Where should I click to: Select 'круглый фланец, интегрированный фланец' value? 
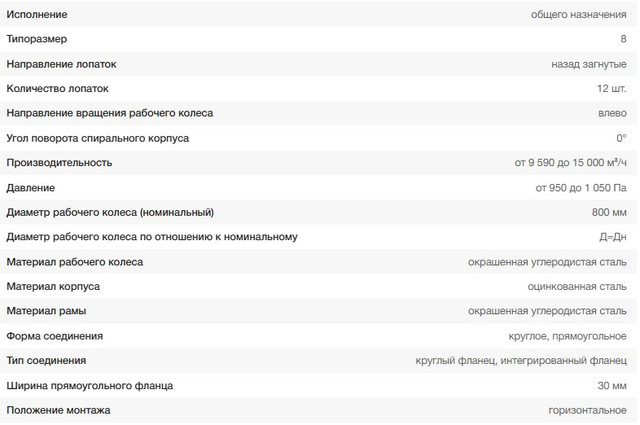(x=521, y=360)
